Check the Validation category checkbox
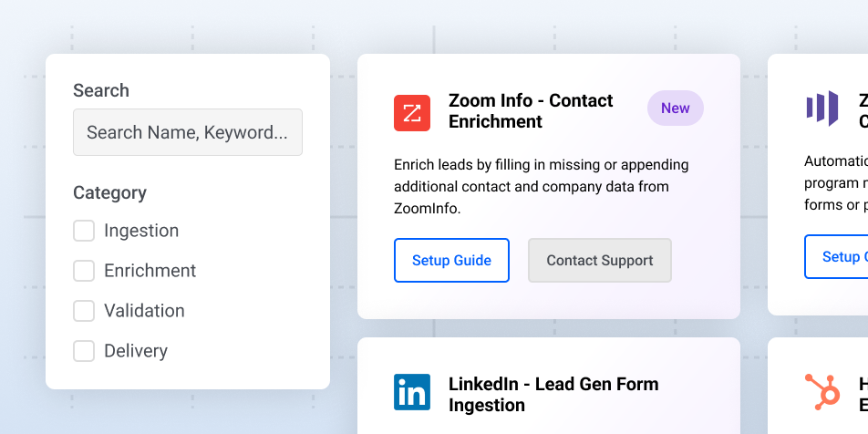 coord(84,311)
